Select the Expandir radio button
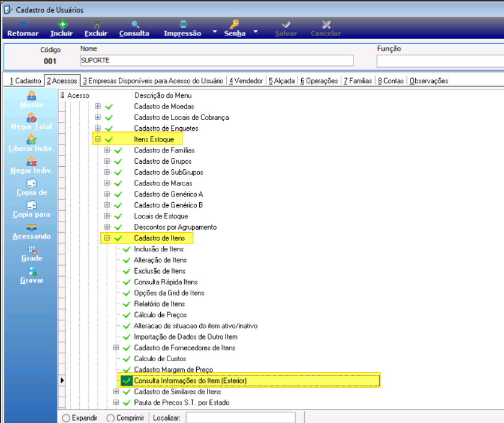Image resolution: width=504 pixels, height=423 pixels. tap(66, 418)
